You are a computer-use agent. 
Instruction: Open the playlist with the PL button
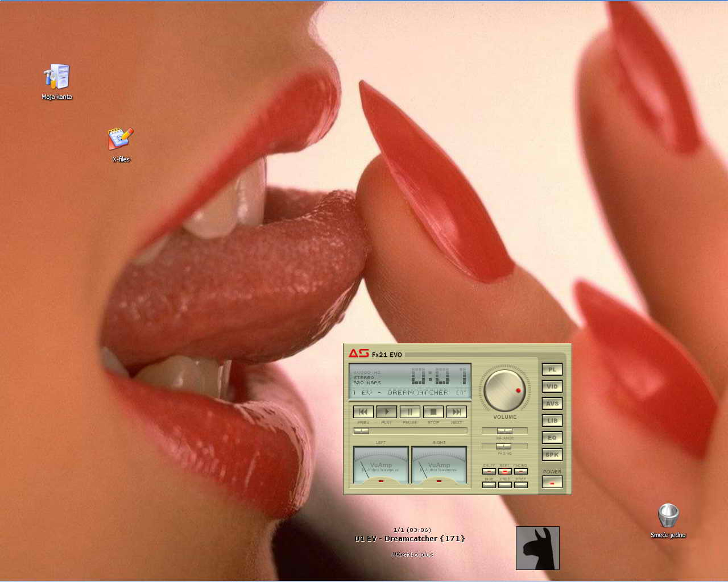(552, 369)
